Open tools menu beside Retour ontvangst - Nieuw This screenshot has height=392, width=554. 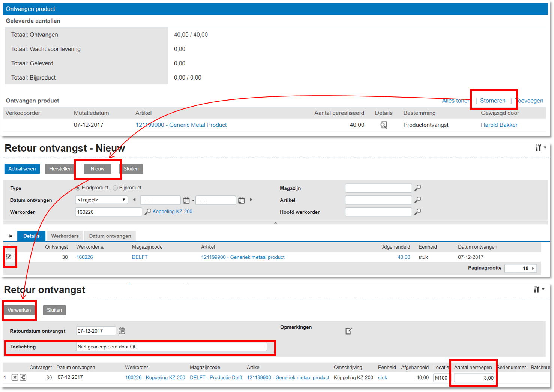coord(540,148)
